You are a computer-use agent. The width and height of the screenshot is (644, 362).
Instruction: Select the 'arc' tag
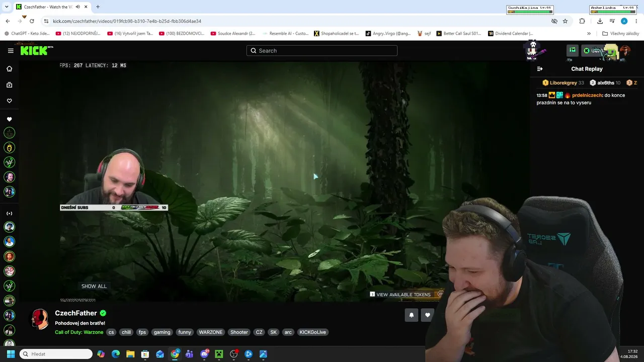pyautogui.click(x=288, y=332)
